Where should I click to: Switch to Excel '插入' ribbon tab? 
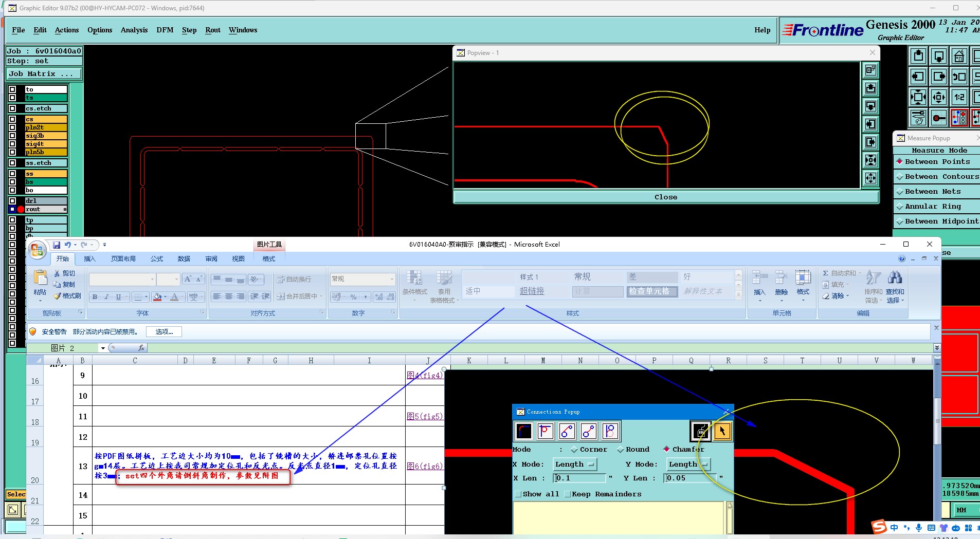click(90, 259)
